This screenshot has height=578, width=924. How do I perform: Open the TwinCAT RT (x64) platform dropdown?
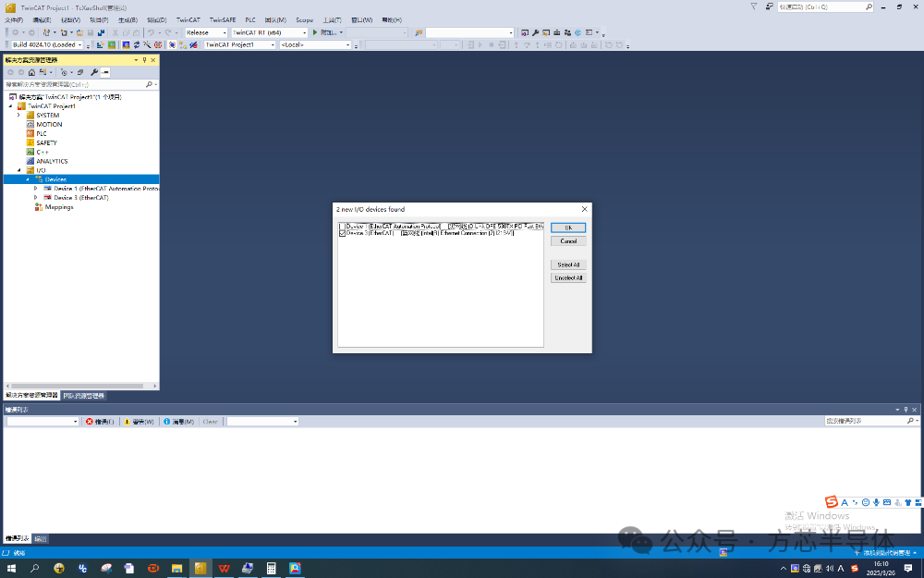[x=269, y=32]
